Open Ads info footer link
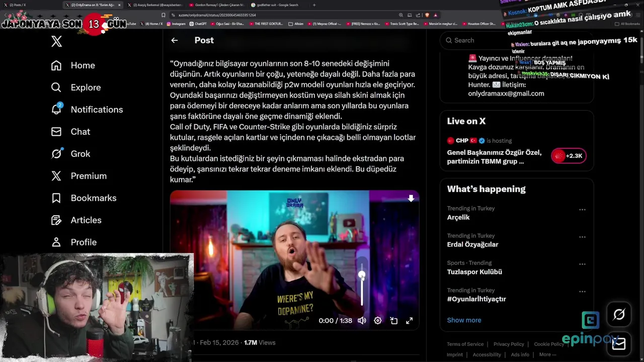644x362 pixels. click(x=520, y=354)
